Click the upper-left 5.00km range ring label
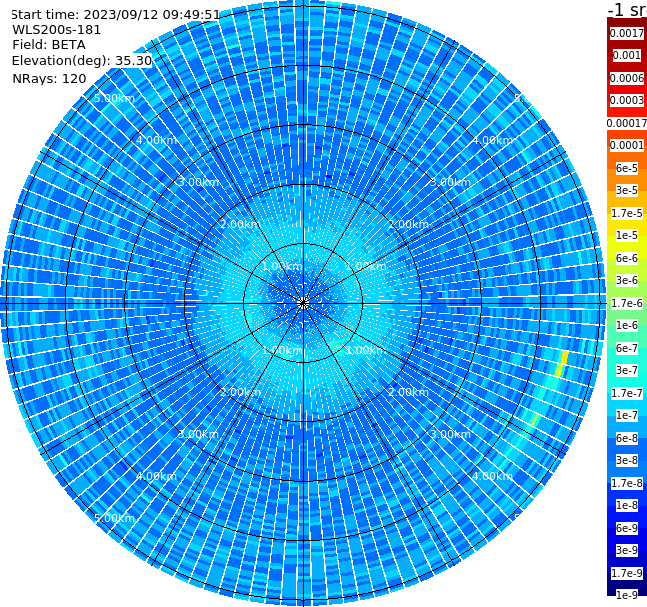This screenshot has width=647, height=607. tap(115, 98)
